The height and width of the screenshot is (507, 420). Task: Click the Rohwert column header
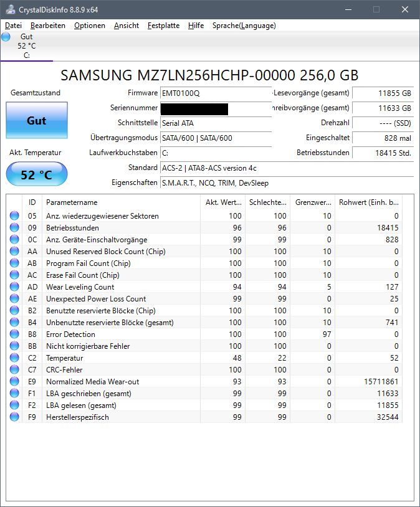368,202
